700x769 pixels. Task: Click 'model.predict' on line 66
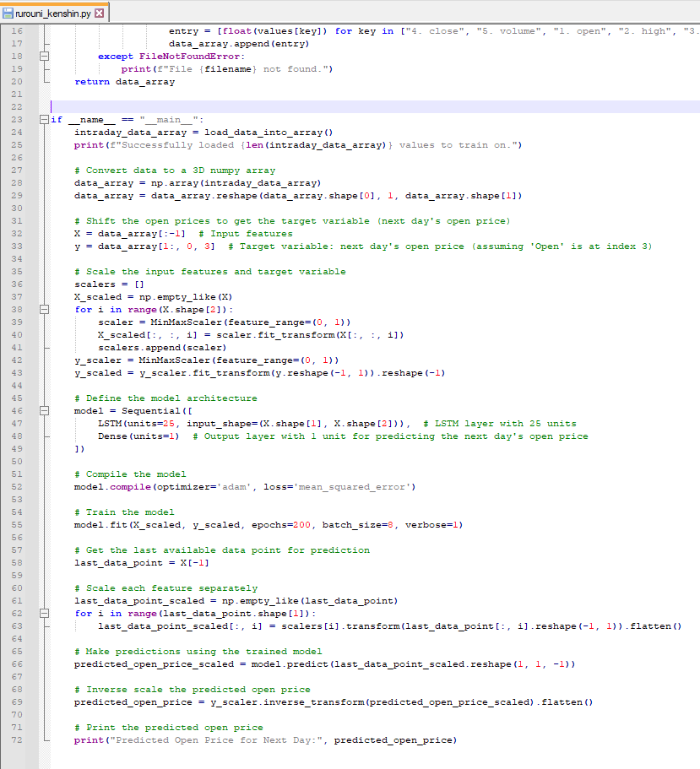pyautogui.click(x=290, y=664)
